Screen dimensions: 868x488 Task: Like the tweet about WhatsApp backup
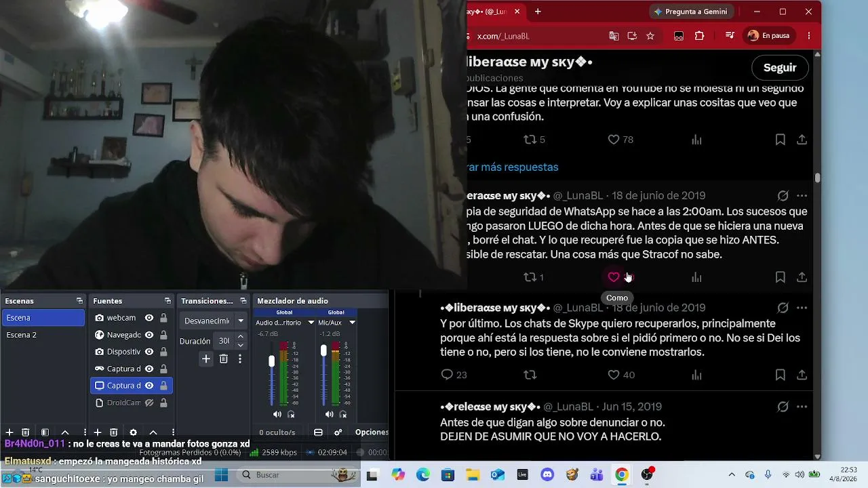click(614, 277)
